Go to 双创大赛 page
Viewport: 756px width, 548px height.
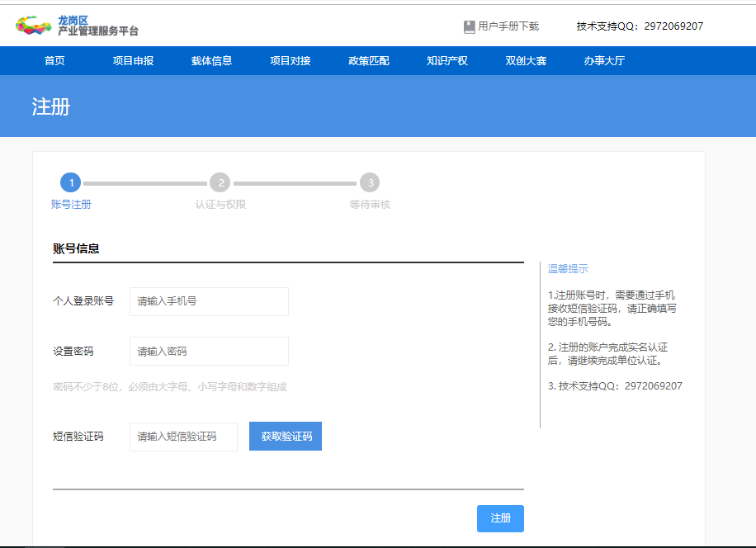pyautogui.click(x=526, y=61)
